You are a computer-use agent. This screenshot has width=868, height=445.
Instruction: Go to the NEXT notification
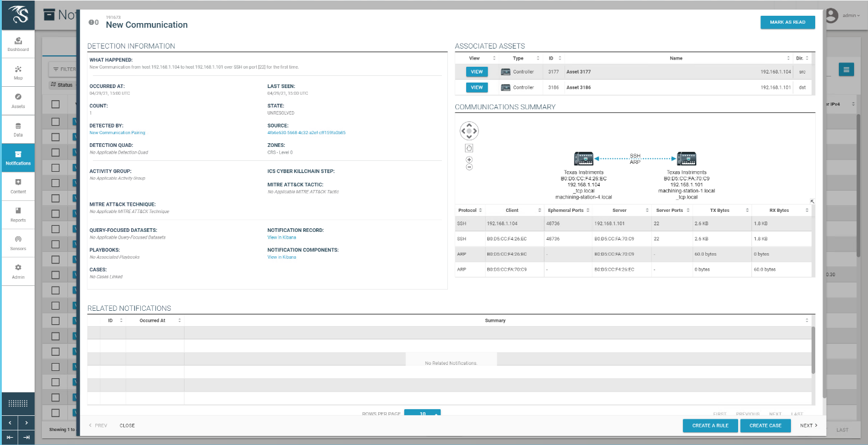(809, 426)
